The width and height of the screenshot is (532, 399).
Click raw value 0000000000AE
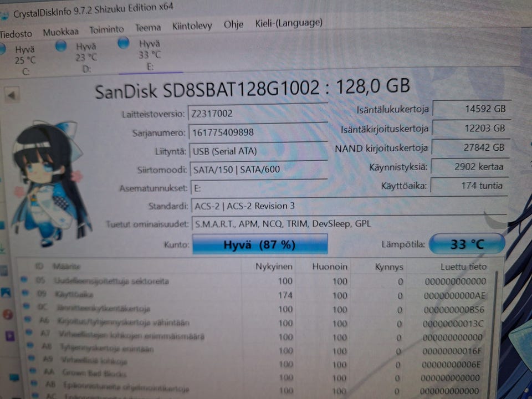454,296
